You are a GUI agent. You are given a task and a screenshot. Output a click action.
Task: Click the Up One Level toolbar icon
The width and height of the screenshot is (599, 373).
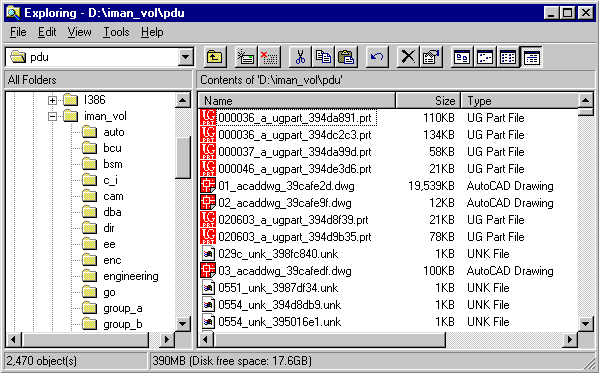215,57
